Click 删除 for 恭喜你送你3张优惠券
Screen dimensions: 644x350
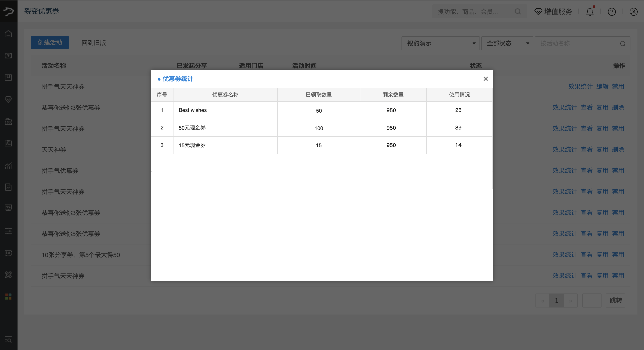pyautogui.click(x=618, y=108)
